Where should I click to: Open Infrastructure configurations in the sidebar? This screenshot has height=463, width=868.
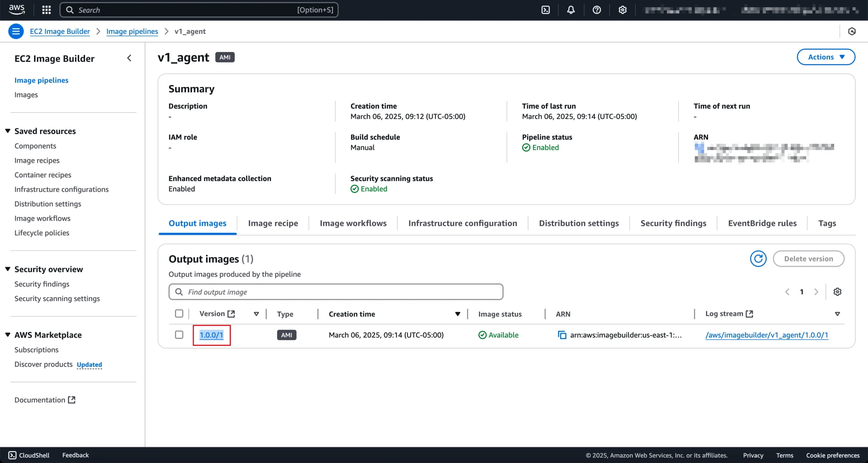(x=61, y=189)
